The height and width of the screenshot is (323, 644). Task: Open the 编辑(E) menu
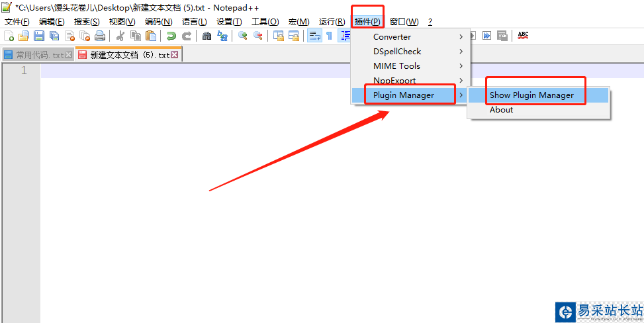click(x=52, y=22)
